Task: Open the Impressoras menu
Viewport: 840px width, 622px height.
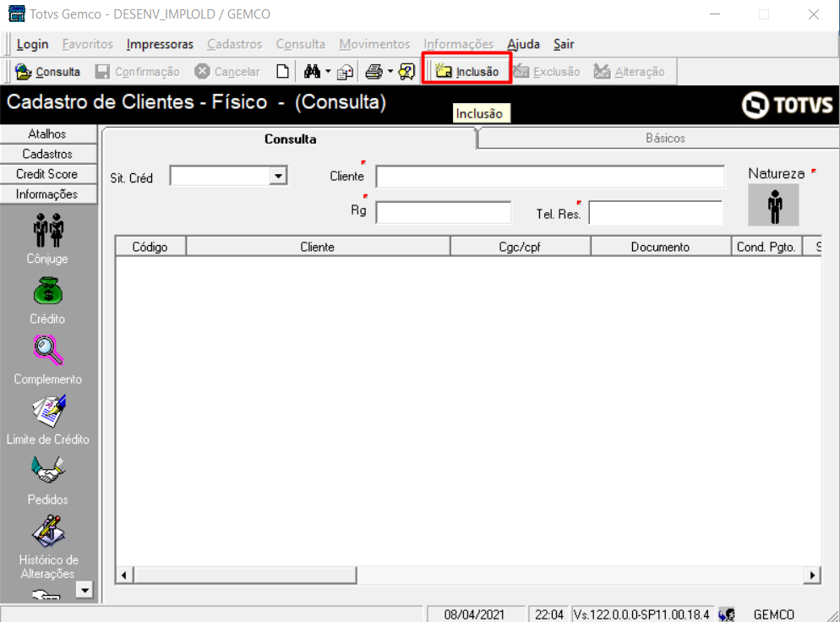Action: pyautogui.click(x=160, y=44)
